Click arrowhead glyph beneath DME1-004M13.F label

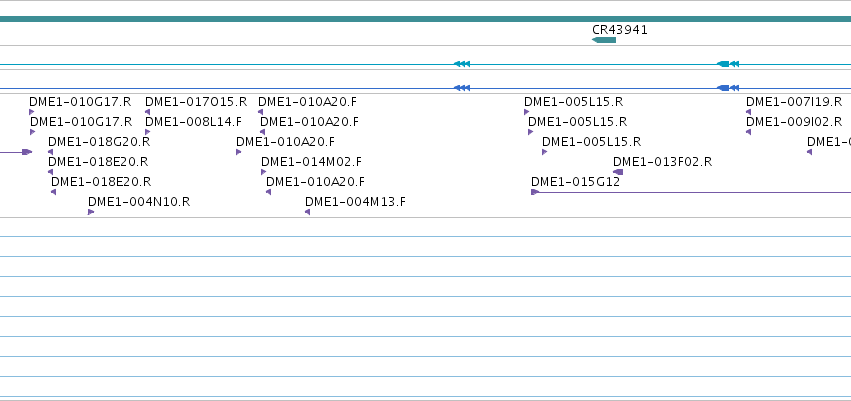[x=308, y=212]
